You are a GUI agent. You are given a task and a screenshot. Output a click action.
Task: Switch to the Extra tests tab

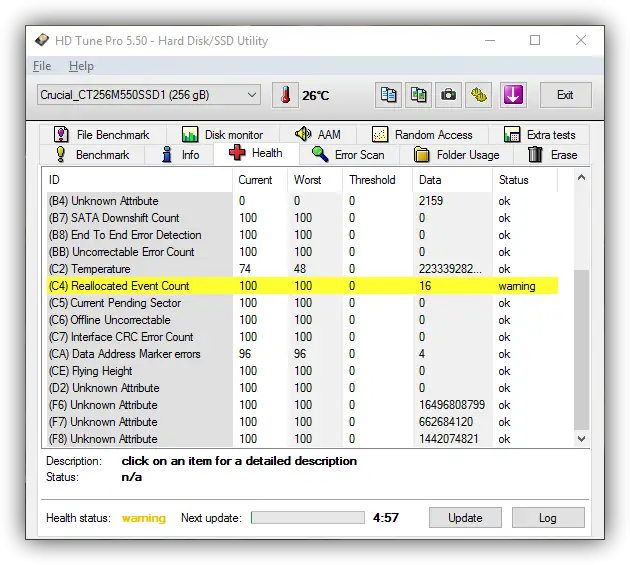point(539,134)
